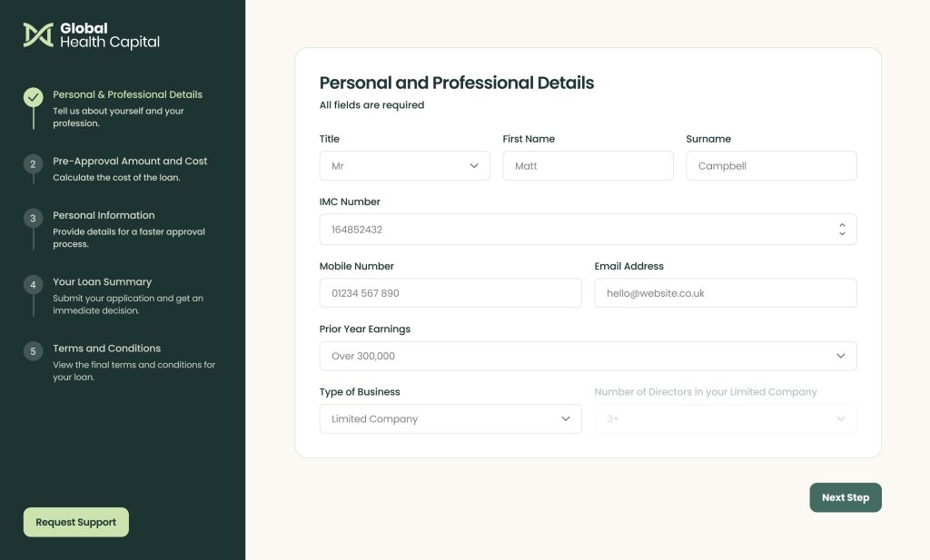Click the First Name input showing Matt
Viewport: 930px width, 560px height.
(588, 165)
